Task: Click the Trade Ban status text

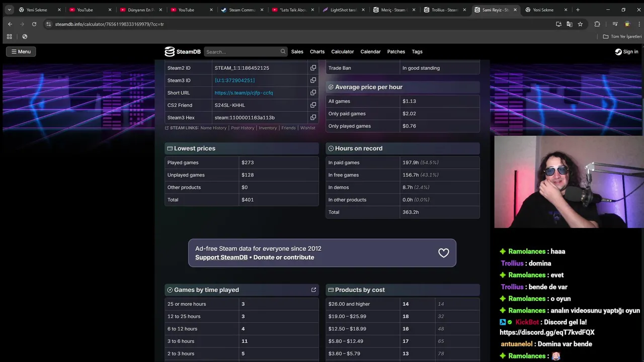Action: 421,68
